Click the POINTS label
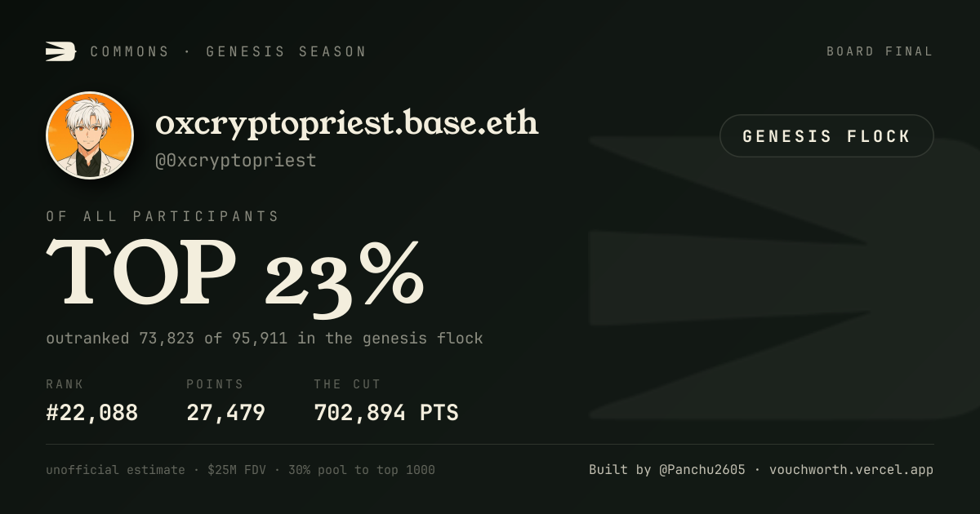 pos(215,384)
